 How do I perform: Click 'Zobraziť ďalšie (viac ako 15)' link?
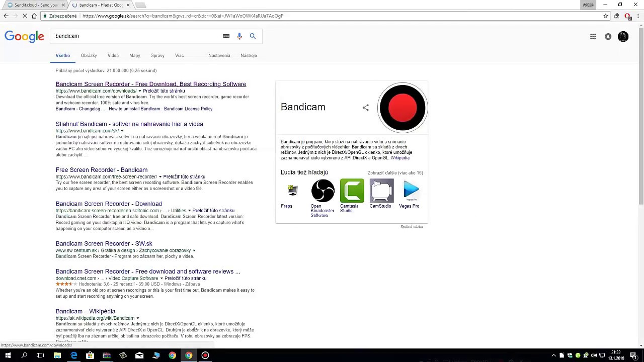(395, 173)
